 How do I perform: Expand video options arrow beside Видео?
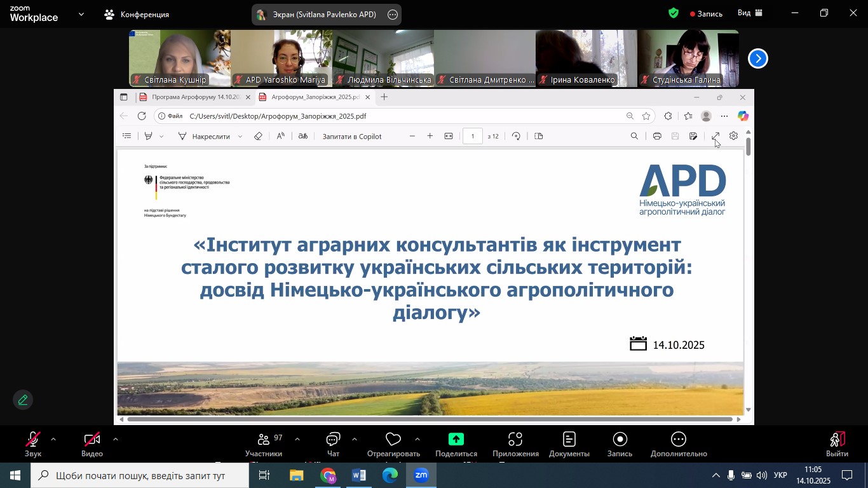click(116, 439)
